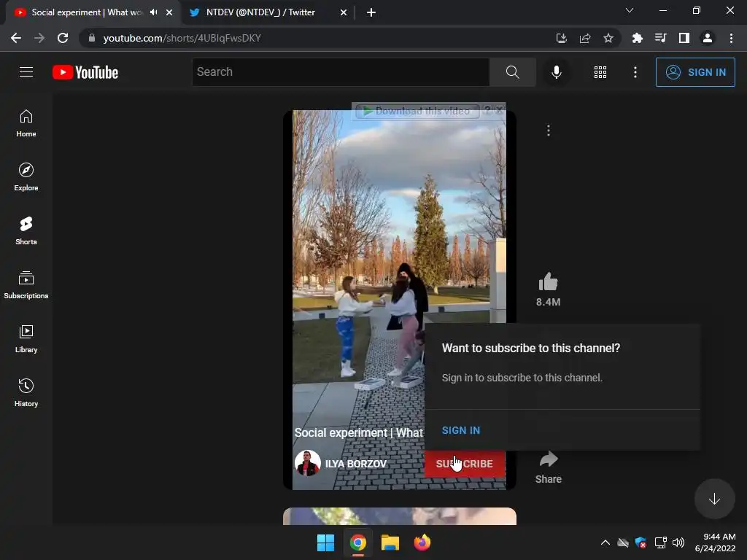Screen dimensions: 747x560
Task: Click the OneDrive cloud tray icon
Action: [x=623, y=542]
